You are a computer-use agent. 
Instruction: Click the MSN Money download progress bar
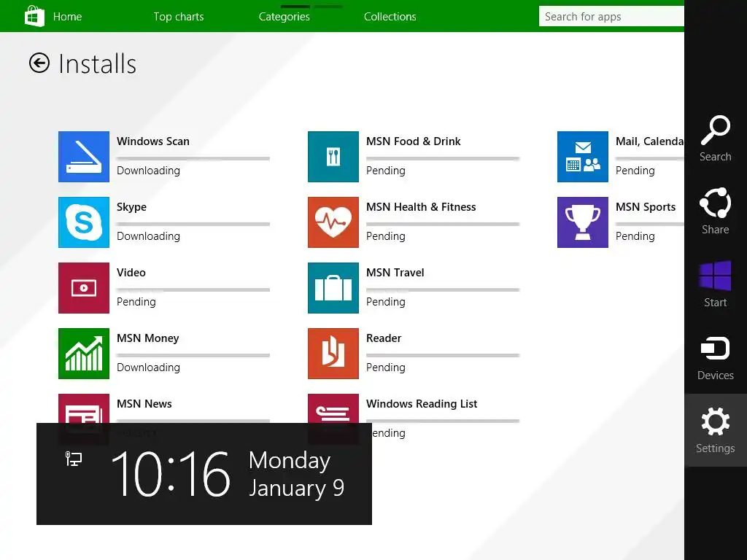(193, 355)
